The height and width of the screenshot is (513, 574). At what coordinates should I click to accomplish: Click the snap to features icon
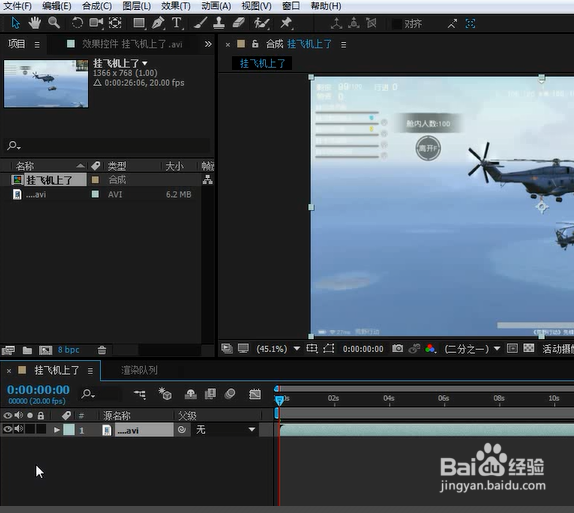point(470,24)
